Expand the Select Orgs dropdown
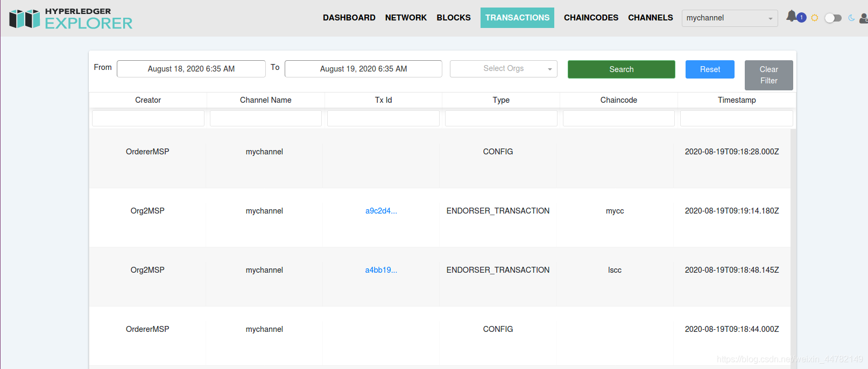868x369 pixels. coord(504,69)
